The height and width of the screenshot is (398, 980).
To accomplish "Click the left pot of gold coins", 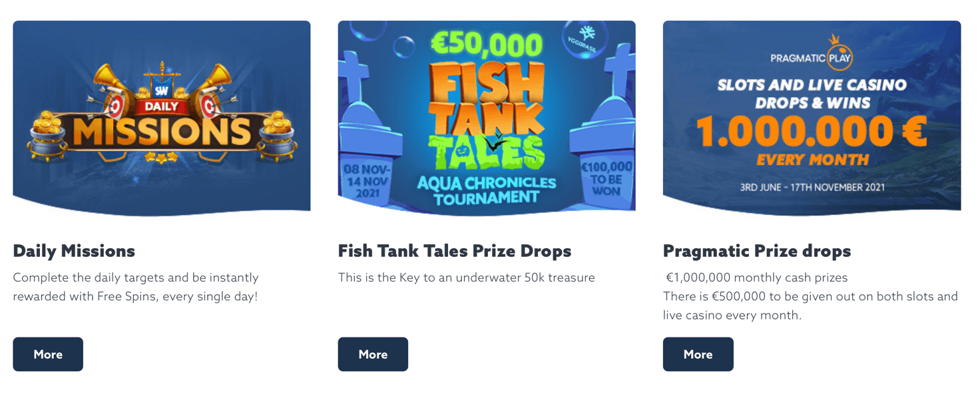I will point(47,135).
